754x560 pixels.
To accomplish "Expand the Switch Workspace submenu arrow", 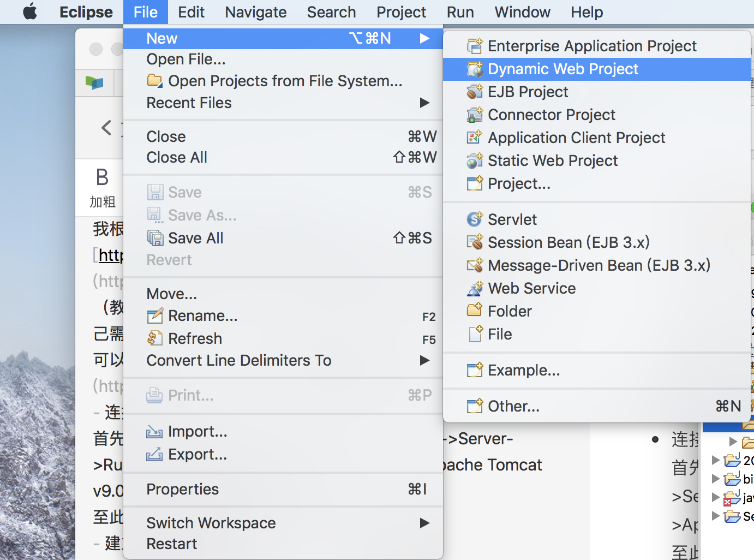I will point(424,523).
